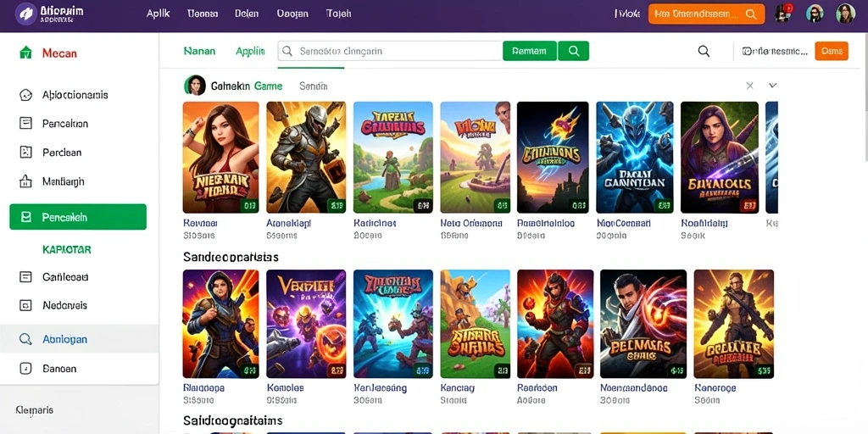Select the Sendin tab beside Galnekin Game

pos(314,86)
